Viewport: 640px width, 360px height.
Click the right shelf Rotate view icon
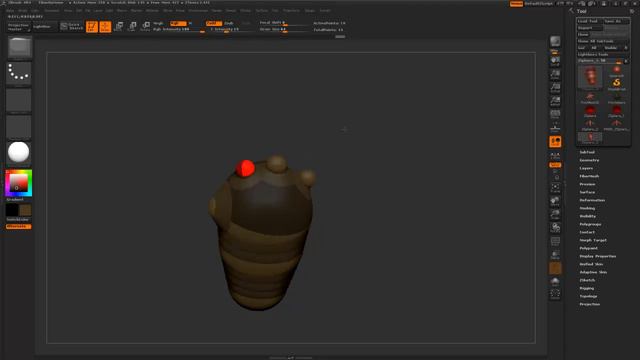click(x=555, y=228)
